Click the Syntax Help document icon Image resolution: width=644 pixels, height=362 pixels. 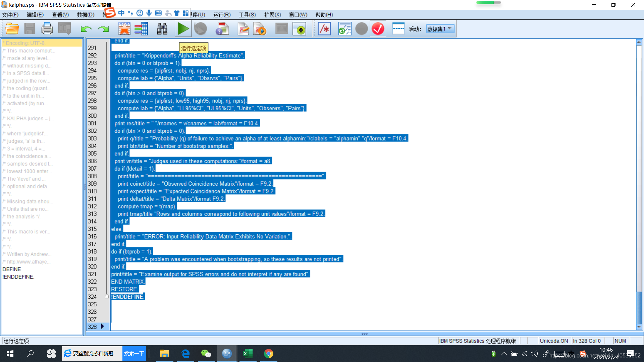click(x=222, y=29)
